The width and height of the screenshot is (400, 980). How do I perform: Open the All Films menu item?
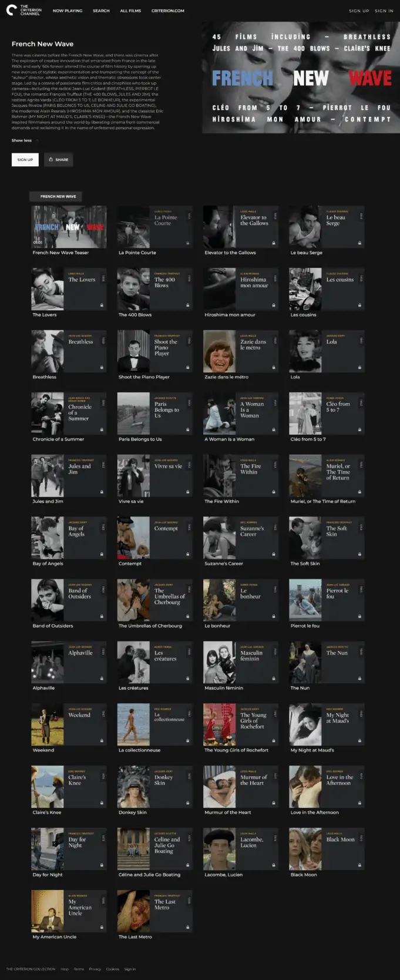(x=130, y=11)
